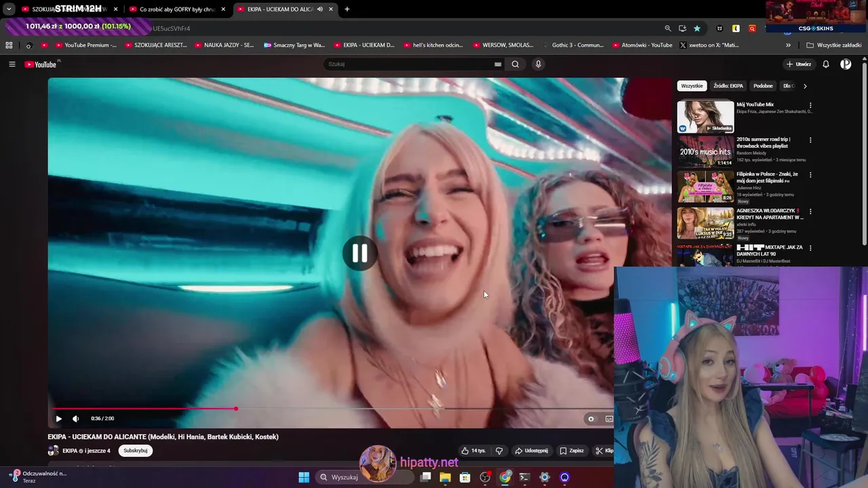Screen dimensions: 868x488
Task: Open YouTube notifications bell
Action: [826, 64]
